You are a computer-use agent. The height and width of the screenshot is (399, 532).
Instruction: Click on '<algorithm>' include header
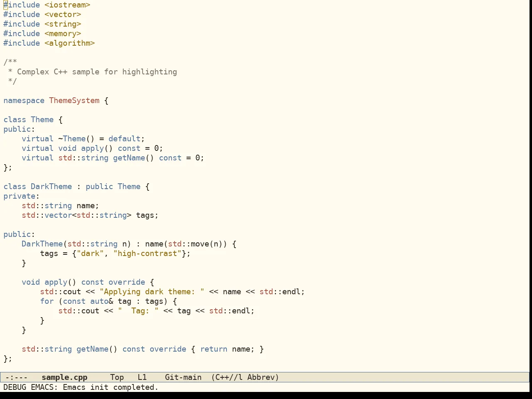click(70, 43)
